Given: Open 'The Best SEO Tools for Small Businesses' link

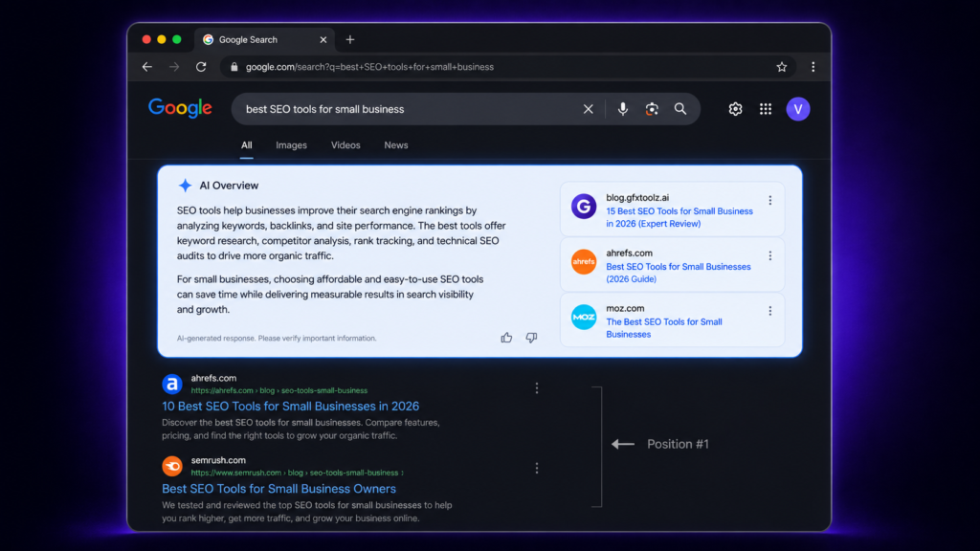Looking at the screenshot, I should 664,328.
